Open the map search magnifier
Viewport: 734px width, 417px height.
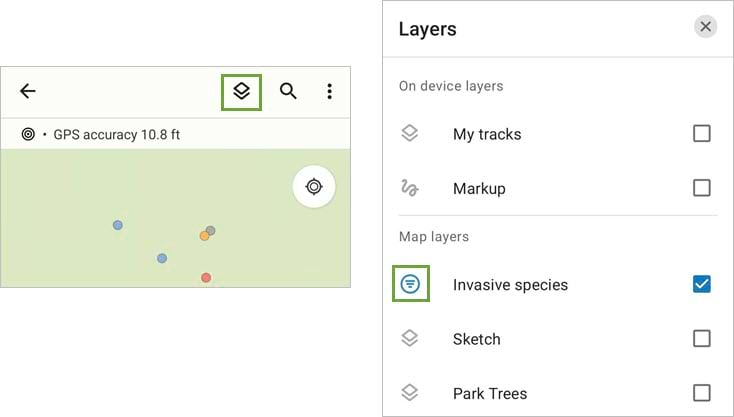click(288, 92)
